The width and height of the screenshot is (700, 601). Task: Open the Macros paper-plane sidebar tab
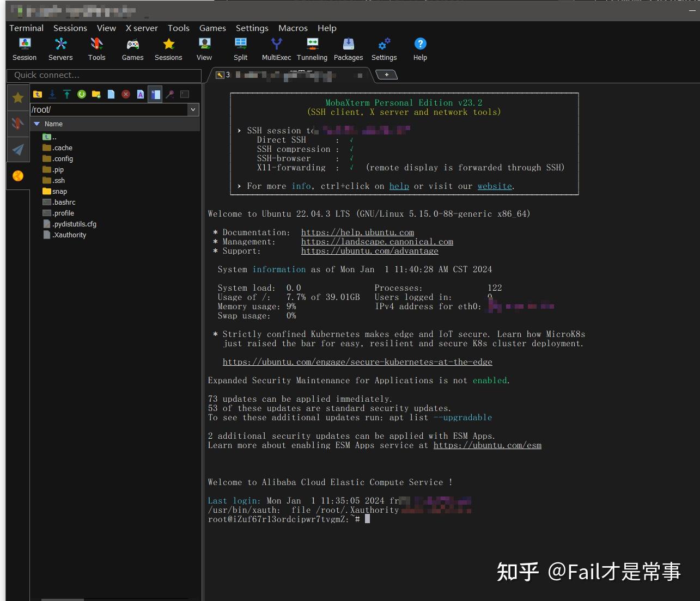click(x=18, y=149)
